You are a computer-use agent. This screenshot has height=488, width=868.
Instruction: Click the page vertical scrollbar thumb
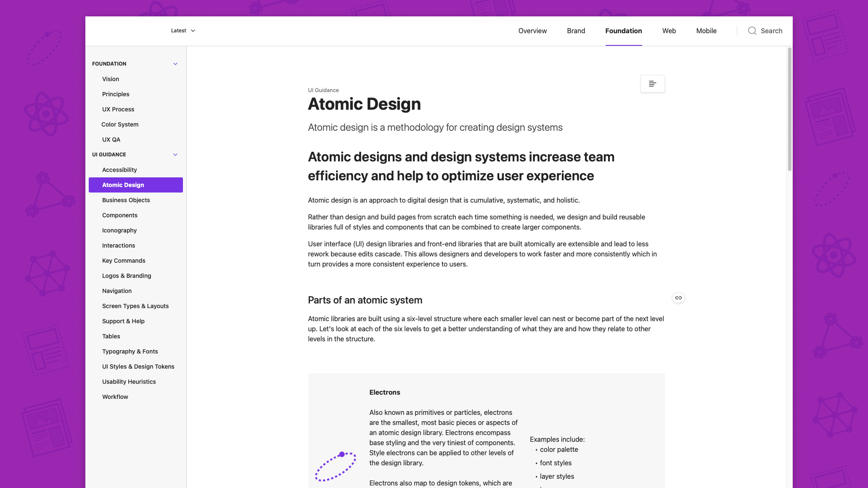tap(789, 109)
